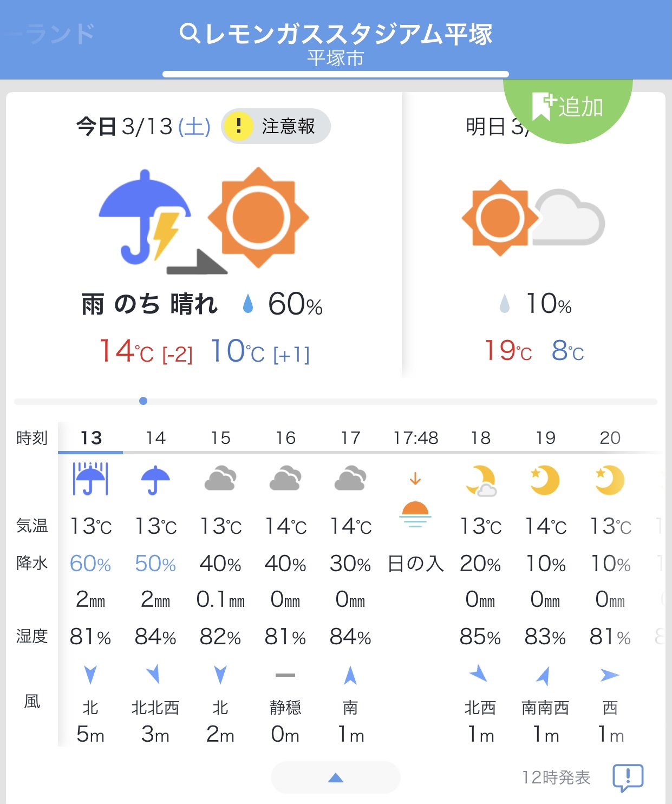The image size is (672, 804).
Task: Click the north wind arrow at 13 o'clock
Action: pyautogui.click(x=90, y=675)
